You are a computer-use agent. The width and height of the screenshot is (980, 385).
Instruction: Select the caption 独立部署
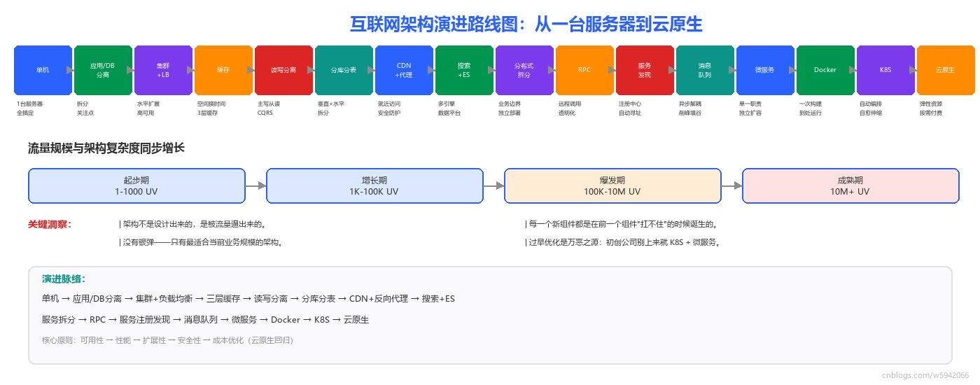pyautogui.click(x=510, y=113)
